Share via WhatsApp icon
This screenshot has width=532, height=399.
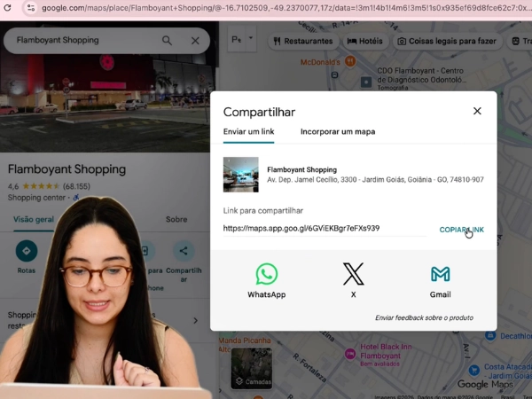coord(267,274)
